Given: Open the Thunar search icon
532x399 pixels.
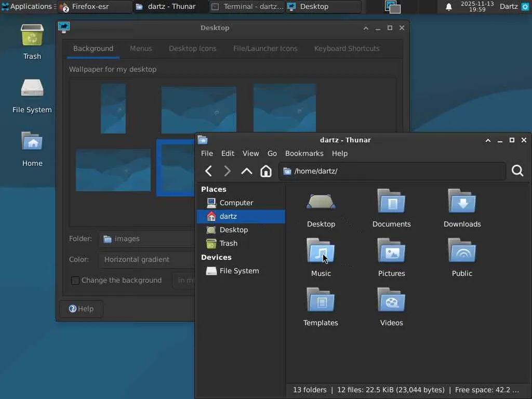Looking at the screenshot, I should [x=517, y=171].
